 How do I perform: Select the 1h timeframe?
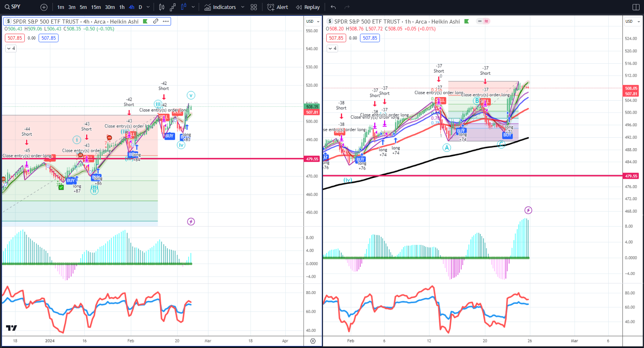tap(122, 7)
